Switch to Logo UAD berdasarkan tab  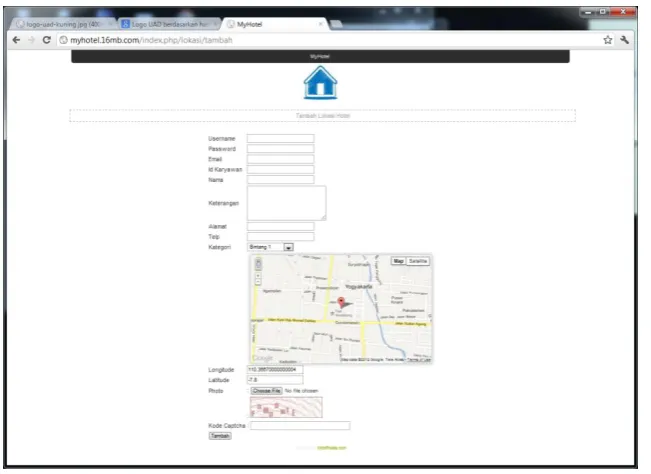(169, 24)
